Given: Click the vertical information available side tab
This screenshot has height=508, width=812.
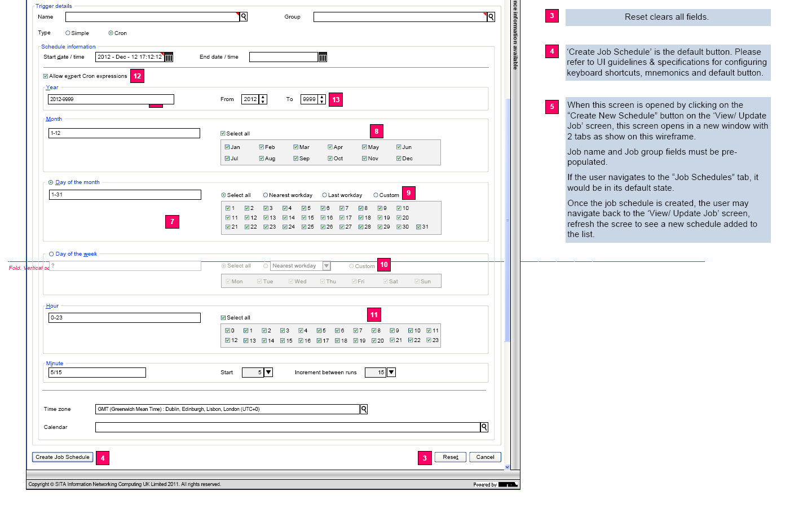Looking at the screenshot, I should pyautogui.click(x=514, y=34).
